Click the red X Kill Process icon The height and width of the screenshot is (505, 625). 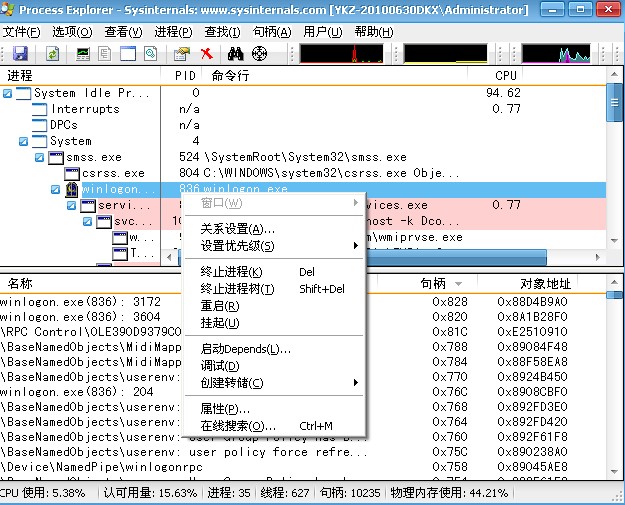(x=206, y=53)
